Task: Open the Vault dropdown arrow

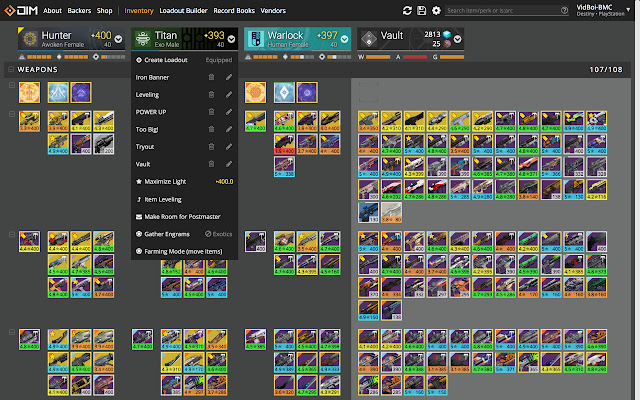Action: tap(457, 39)
